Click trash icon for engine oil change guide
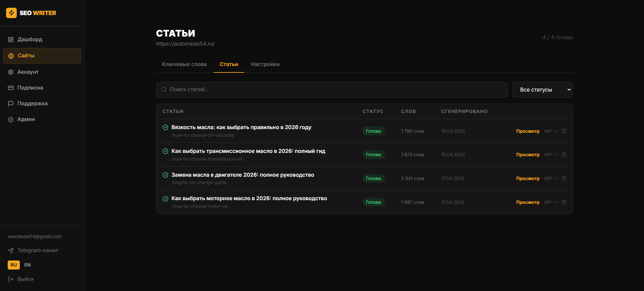644x291 pixels. [x=564, y=178]
